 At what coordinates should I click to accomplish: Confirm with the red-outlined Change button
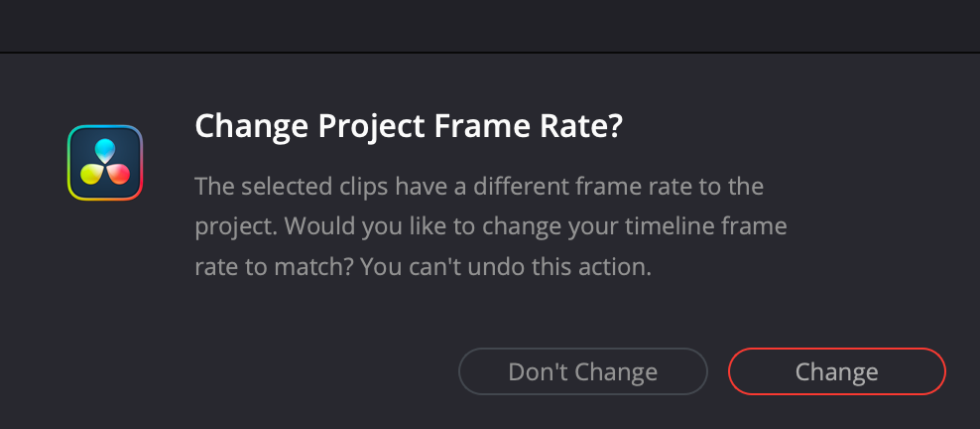tap(836, 372)
